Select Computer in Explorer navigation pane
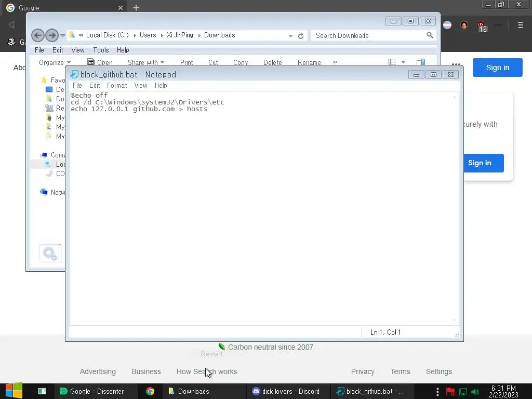 [54, 155]
